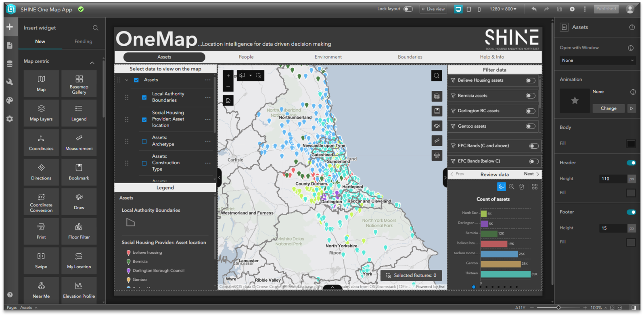Uncheck Local Authority Boundaries layer

pos(144,97)
